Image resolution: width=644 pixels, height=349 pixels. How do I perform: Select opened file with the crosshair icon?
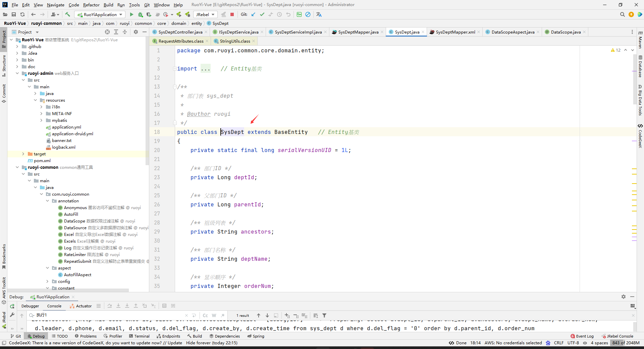107,32
